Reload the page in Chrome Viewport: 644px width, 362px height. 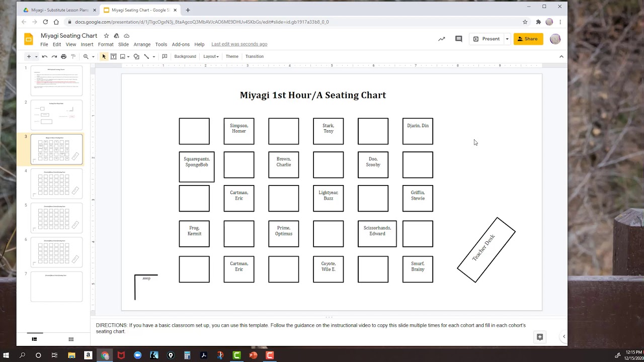[45, 22]
